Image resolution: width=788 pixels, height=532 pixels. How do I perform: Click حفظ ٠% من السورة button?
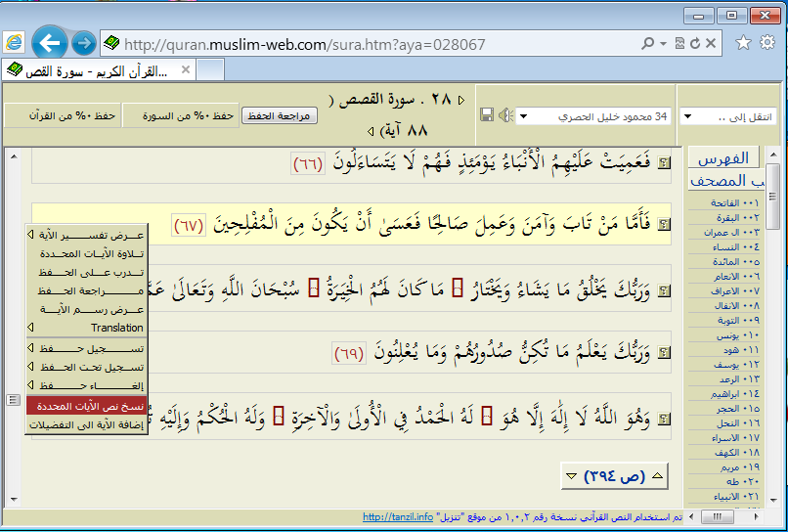click(x=181, y=115)
